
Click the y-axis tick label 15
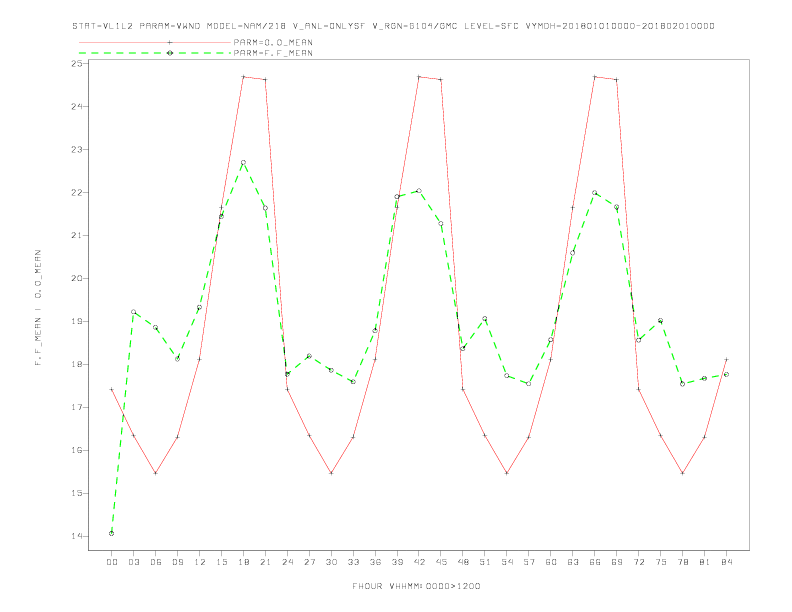(77, 493)
